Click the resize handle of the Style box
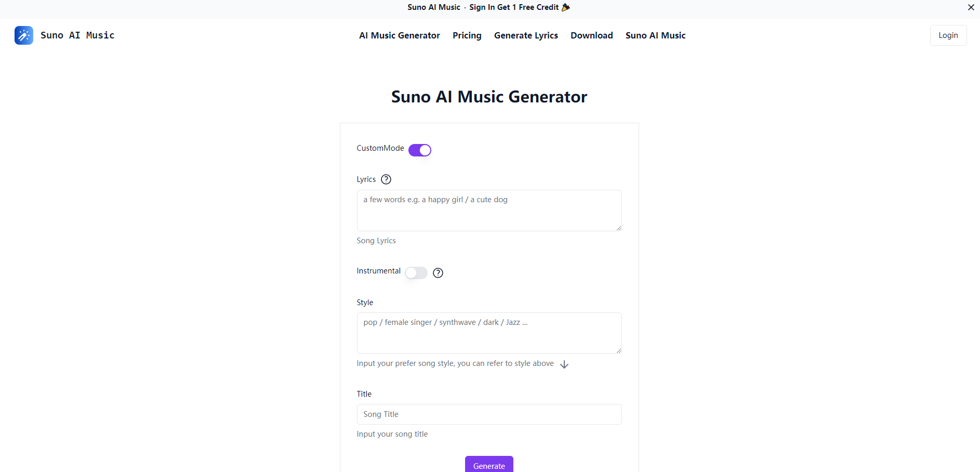Screen dimensions: 980x472 pyautogui.click(x=618, y=351)
